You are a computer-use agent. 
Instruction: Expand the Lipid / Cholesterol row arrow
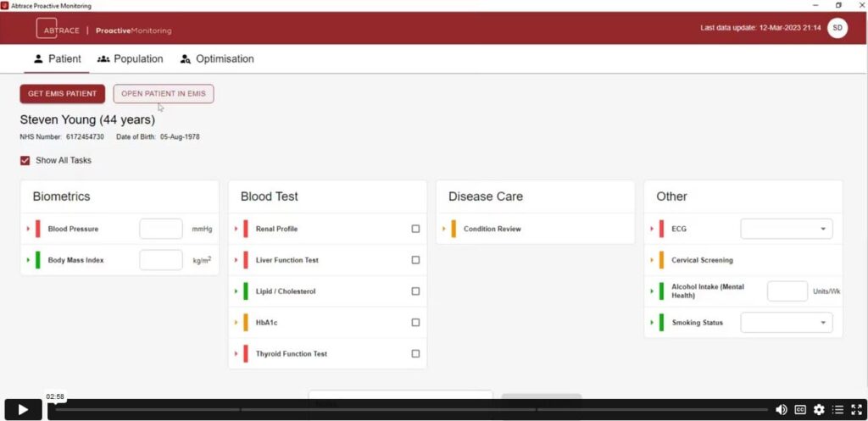236,291
